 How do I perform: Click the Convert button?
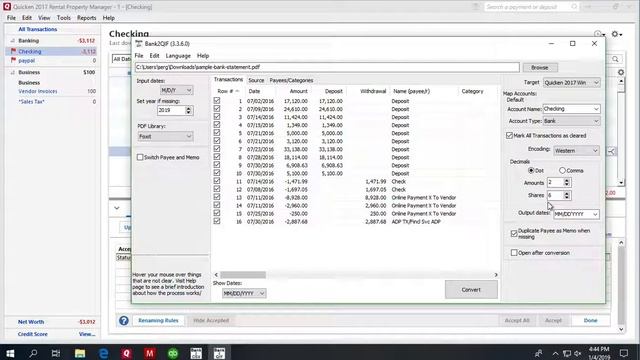pyautogui.click(x=471, y=289)
